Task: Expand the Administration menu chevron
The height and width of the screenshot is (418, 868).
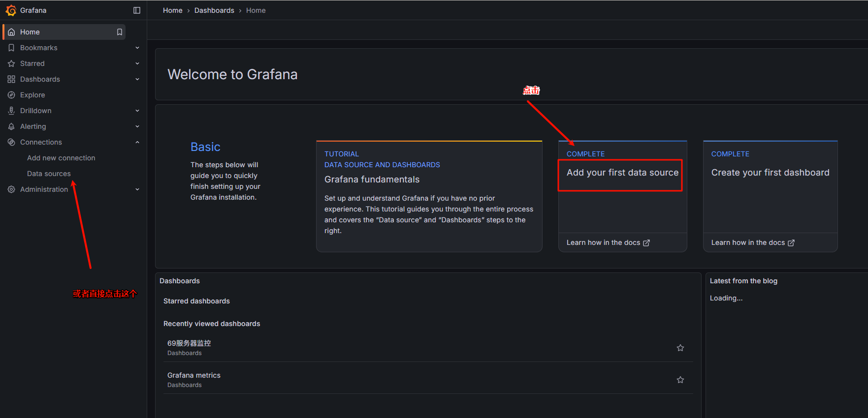Action: pos(137,189)
